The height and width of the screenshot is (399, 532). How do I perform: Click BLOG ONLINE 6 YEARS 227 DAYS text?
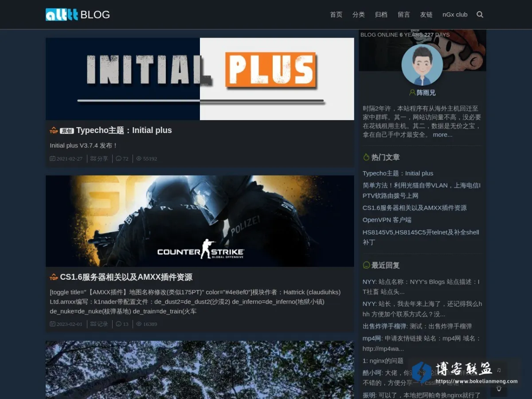(405, 35)
